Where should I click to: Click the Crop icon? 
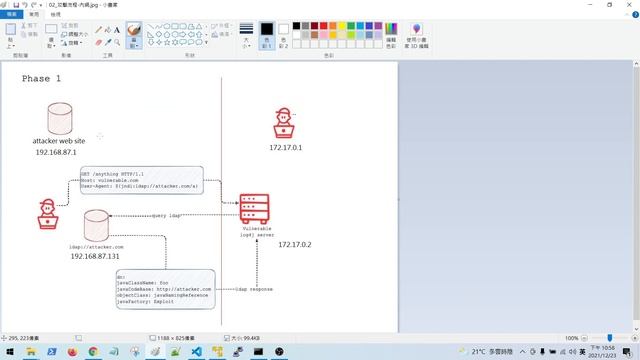click(64, 25)
